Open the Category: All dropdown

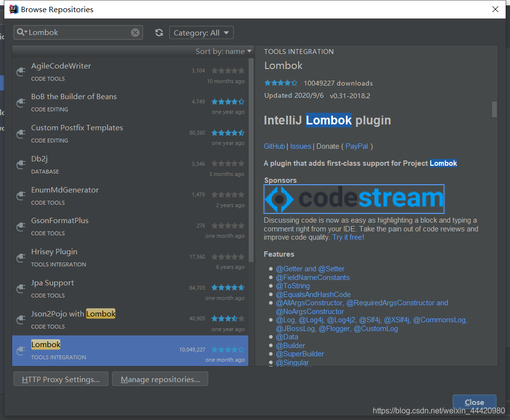pyautogui.click(x=201, y=33)
